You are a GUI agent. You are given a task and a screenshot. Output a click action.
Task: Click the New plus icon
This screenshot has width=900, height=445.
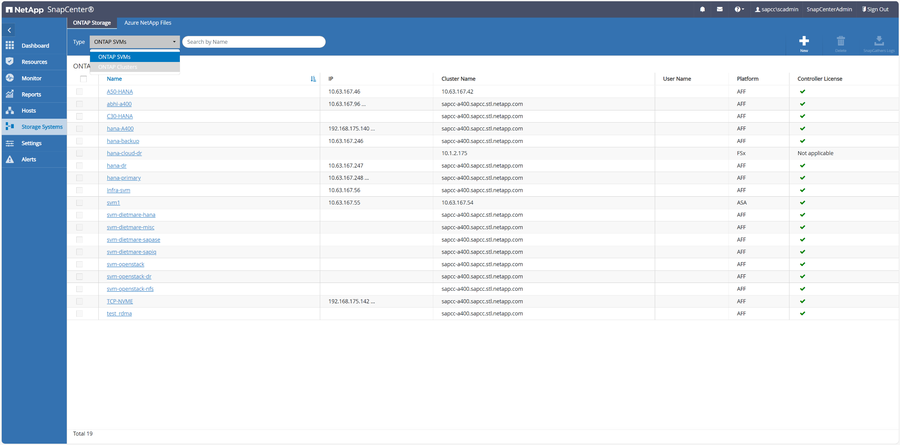point(804,41)
